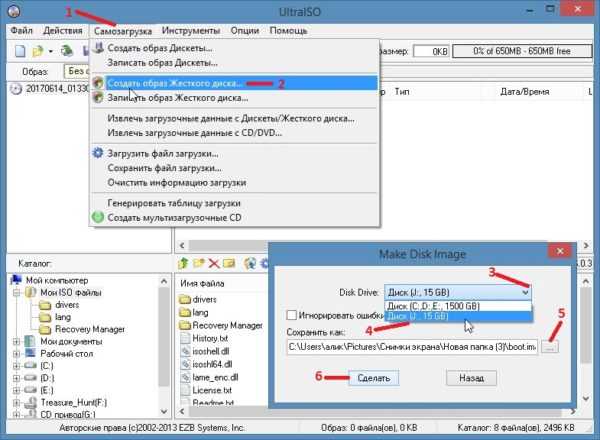Viewport: 600px width, 440px height.
Task: Select the 20170614 disc icon in image tree
Action: coord(16,89)
